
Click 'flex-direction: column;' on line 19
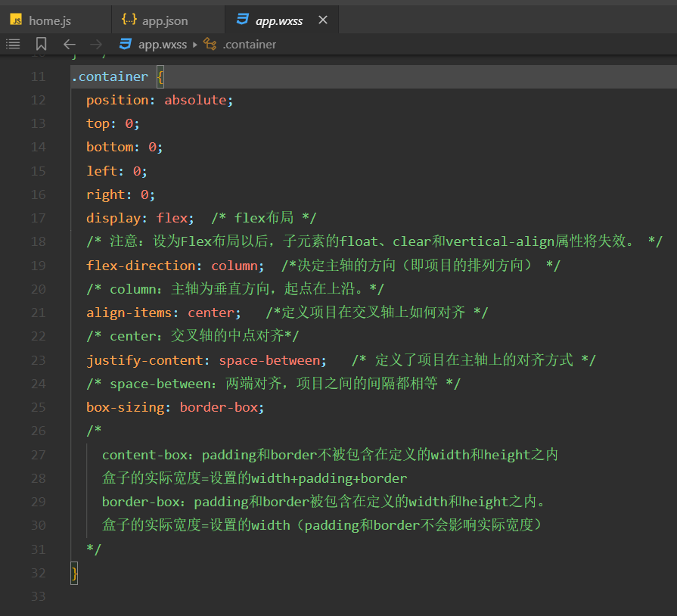[175, 266]
